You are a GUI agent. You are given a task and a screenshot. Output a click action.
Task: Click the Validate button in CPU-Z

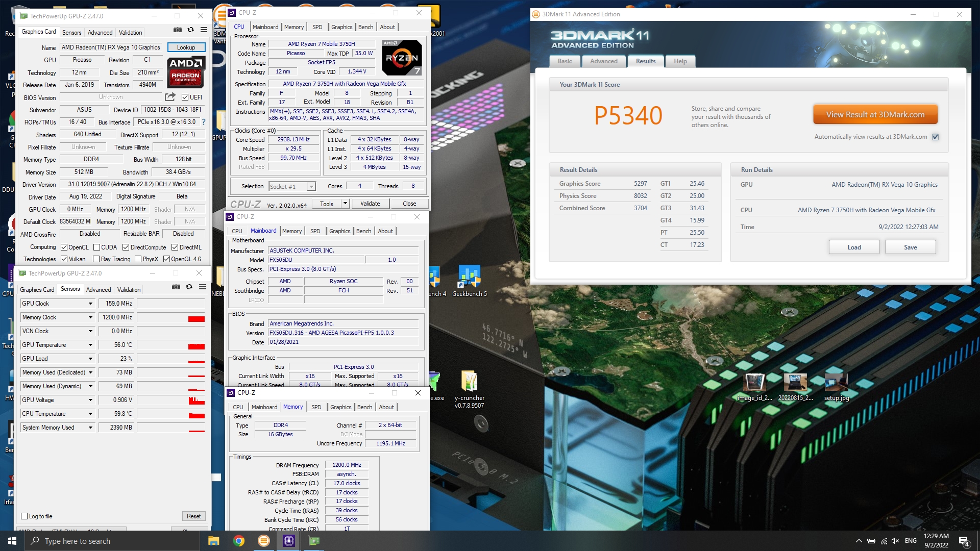[370, 204]
